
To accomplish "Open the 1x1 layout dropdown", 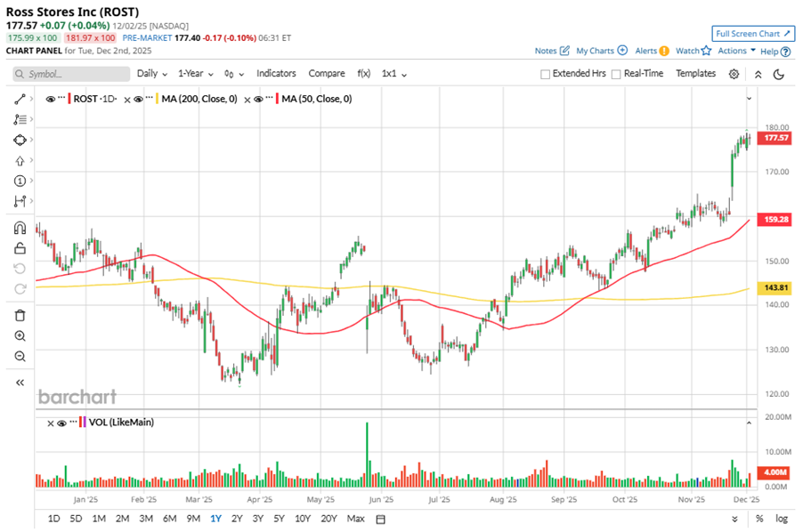I will click(x=393, y=74).
